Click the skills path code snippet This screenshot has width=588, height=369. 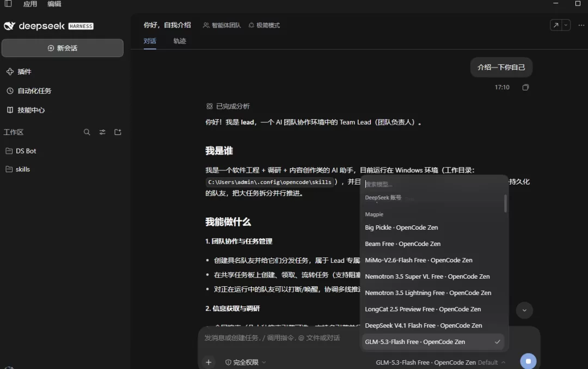coord(269,182)
